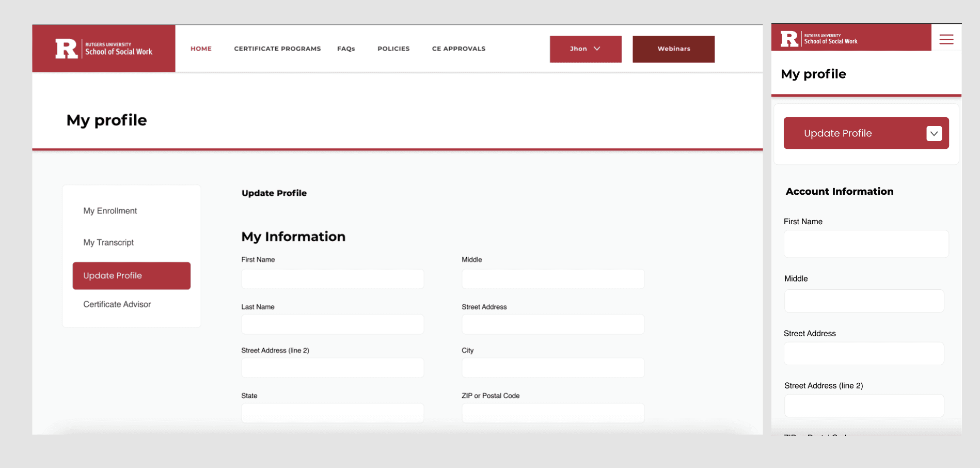Click desktop My profile page title
The height and width of the screenshot is (468, 980).
106,120
